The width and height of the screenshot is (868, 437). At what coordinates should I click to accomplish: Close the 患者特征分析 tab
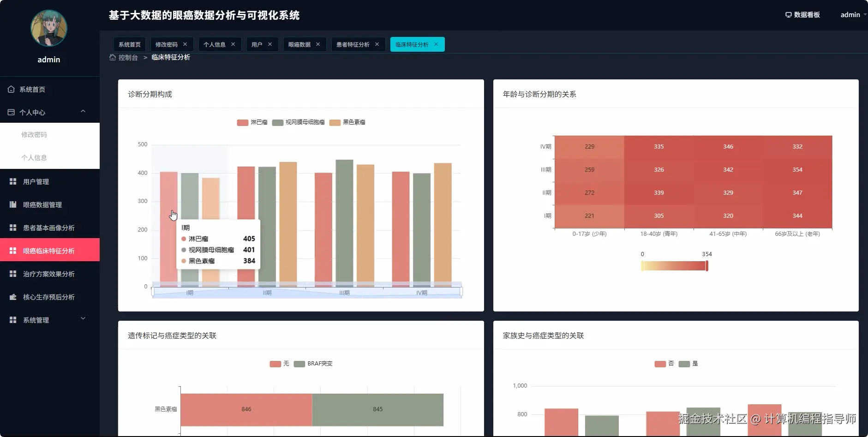pos(377,44)
